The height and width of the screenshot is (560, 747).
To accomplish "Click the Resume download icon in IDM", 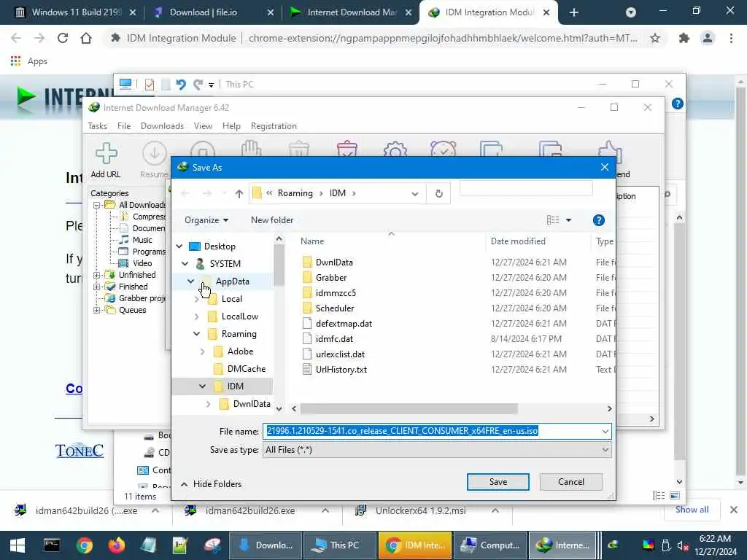I will coord(155,153).
